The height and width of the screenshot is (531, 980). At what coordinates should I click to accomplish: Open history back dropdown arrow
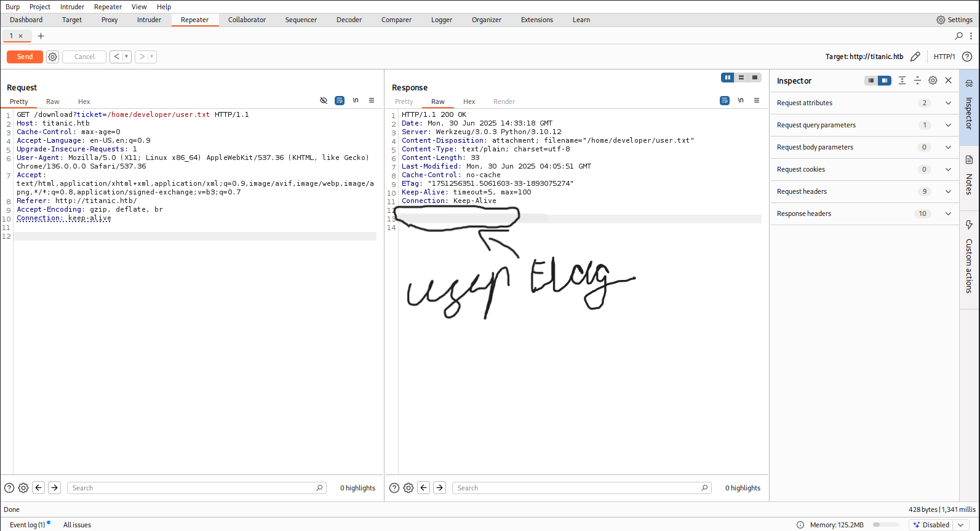127,57
